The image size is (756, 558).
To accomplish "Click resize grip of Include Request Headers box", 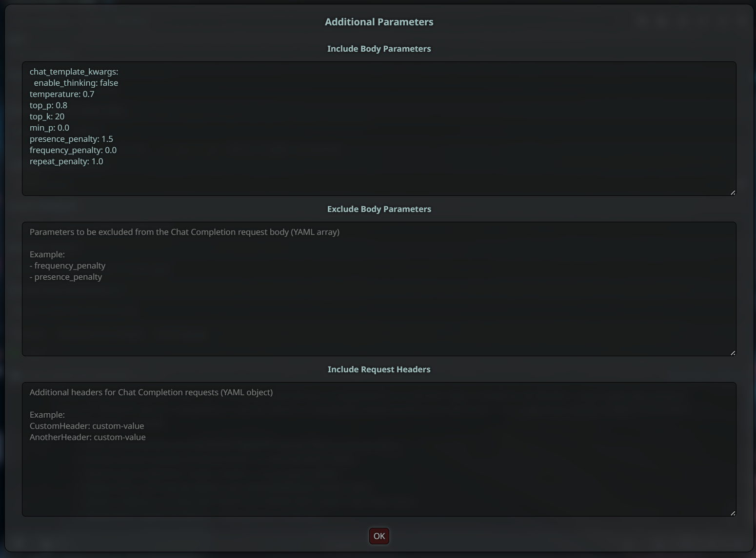I will (733, 513).
